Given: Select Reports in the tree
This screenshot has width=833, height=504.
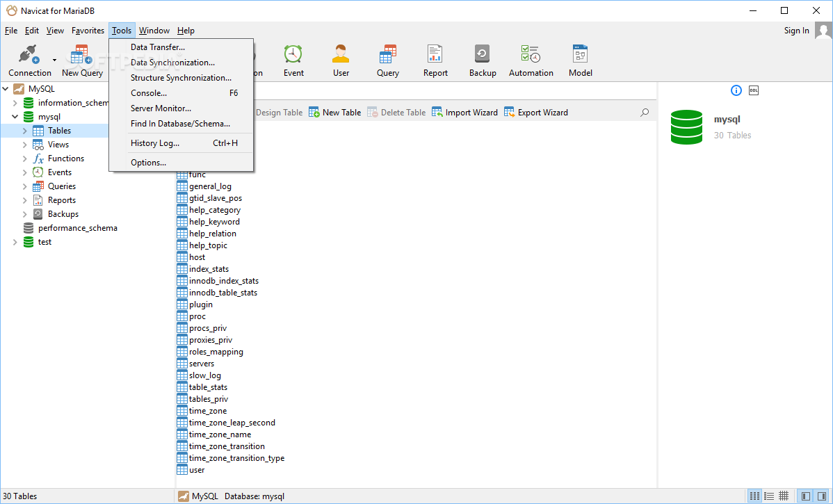Looking at the screenshot, I should 62,200.
